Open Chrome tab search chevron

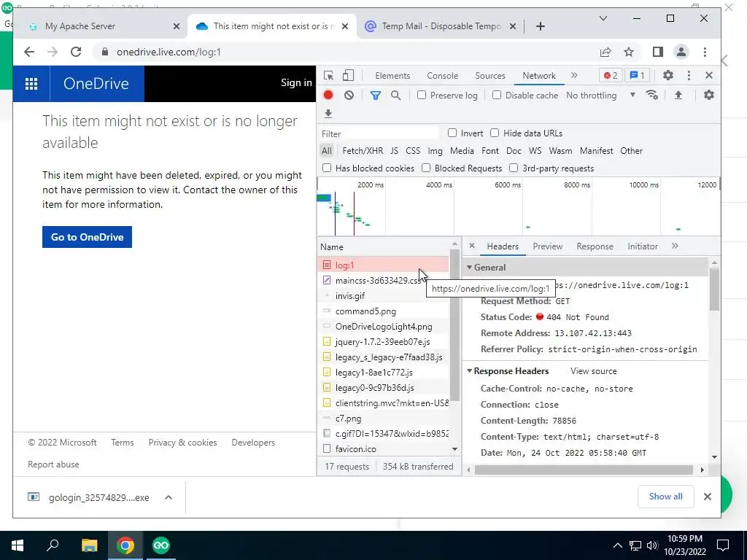tap(603, 18)
